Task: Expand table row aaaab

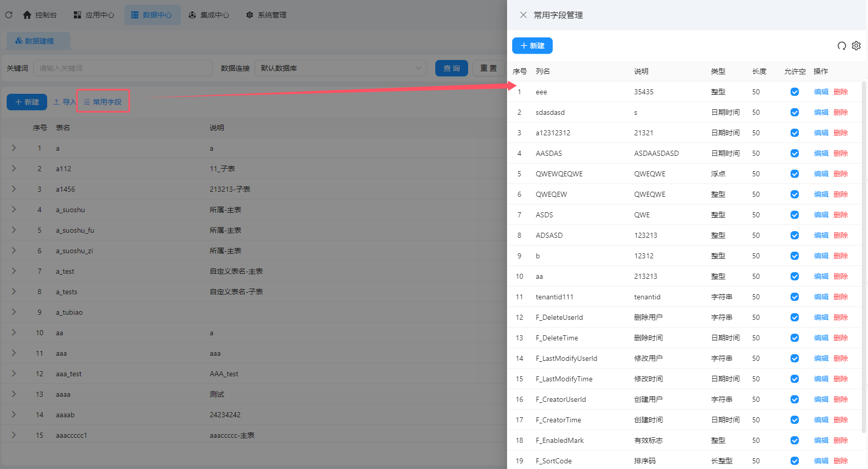Action: coord(14,415)
